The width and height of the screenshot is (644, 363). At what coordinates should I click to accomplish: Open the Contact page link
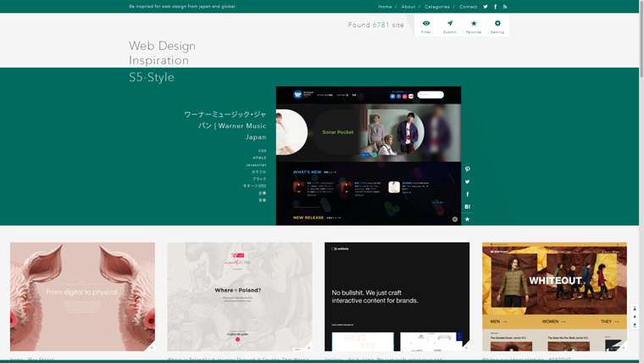469,7
